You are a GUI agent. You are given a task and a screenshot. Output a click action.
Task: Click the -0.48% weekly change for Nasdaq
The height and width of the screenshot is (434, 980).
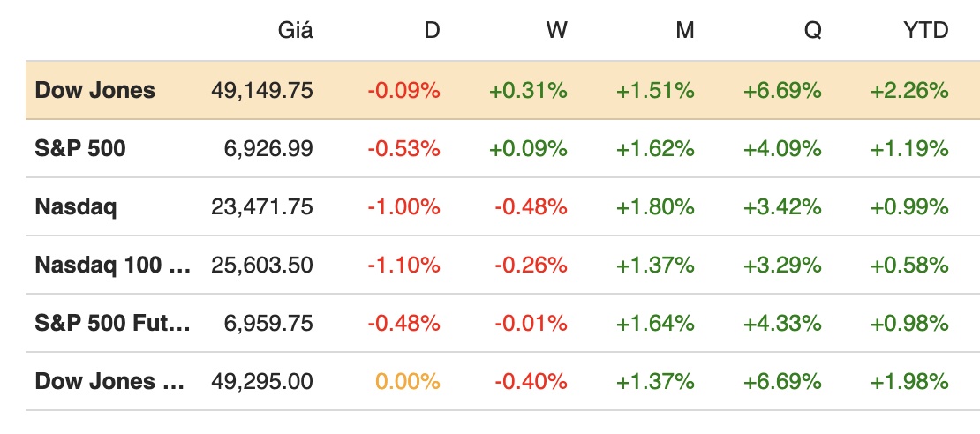pos(532,206)
